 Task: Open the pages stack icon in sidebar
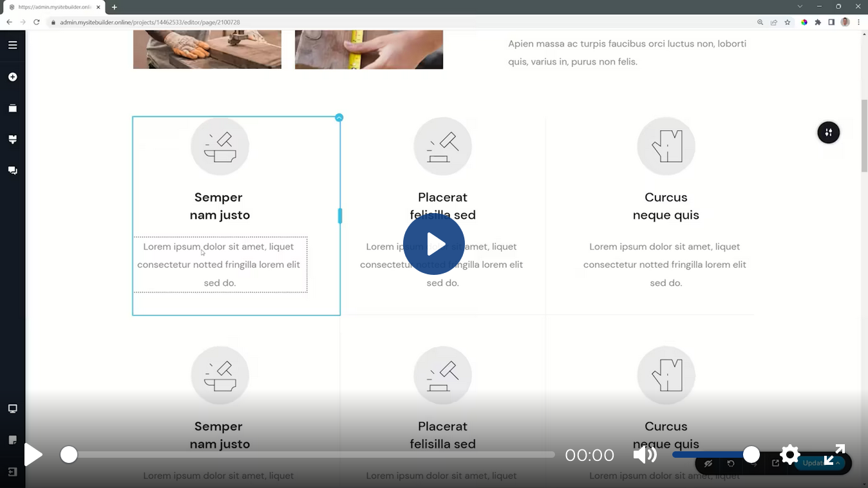coord(12,108)
